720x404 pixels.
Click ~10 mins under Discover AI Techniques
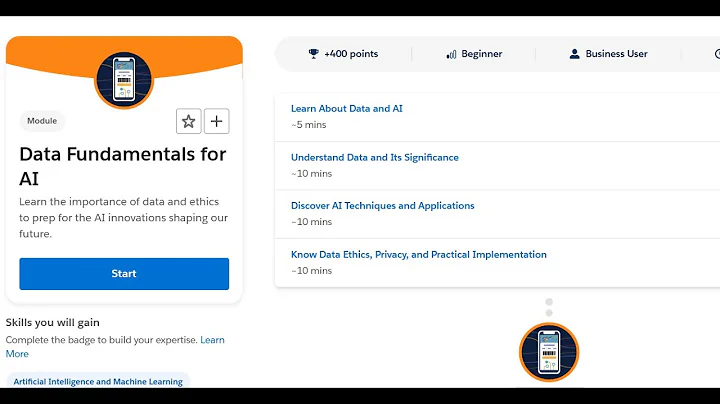[311, 222]
